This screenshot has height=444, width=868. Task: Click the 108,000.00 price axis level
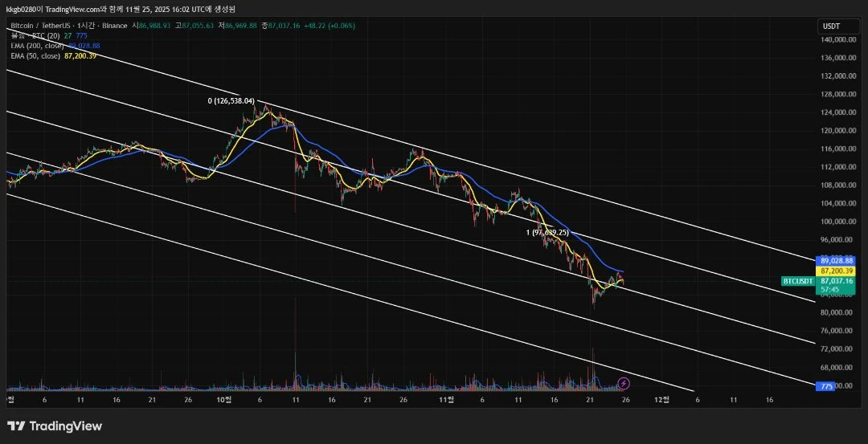click(x=840, y=185)
